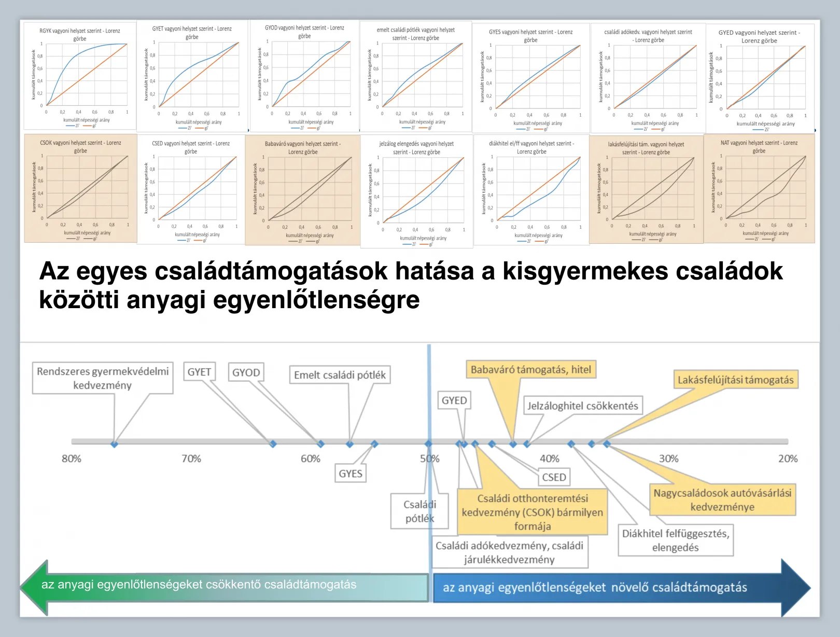Viewport: 840px width, 637px height.
Task: Click the blue egyenlőtlenségeket növelő arrow
Action: [621, 587]
